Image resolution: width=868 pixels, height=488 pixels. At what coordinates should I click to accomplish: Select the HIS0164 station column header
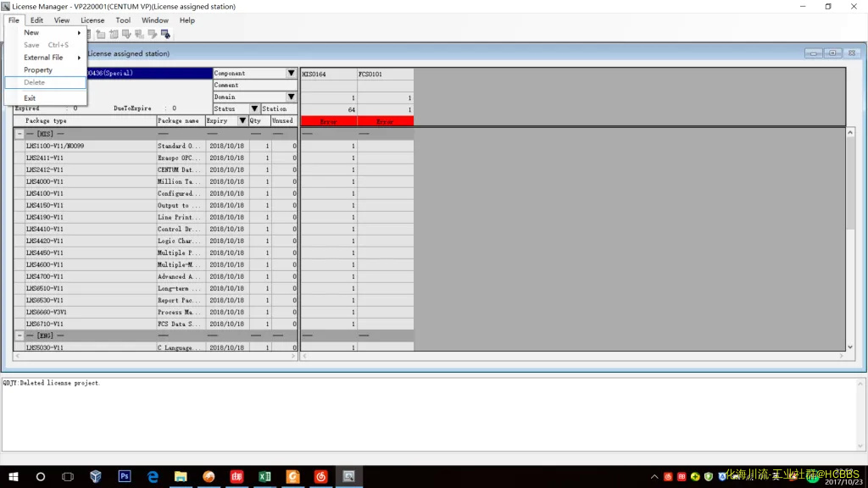pos(329,74)
